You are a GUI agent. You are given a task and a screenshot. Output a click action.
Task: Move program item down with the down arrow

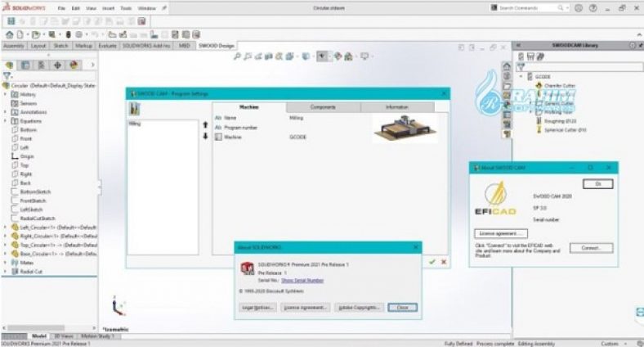(x=205, y=136)
